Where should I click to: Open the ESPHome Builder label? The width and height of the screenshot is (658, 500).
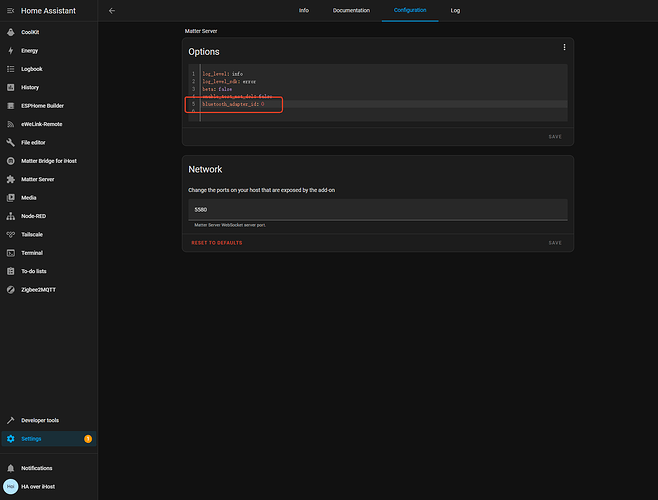point(42,106)
